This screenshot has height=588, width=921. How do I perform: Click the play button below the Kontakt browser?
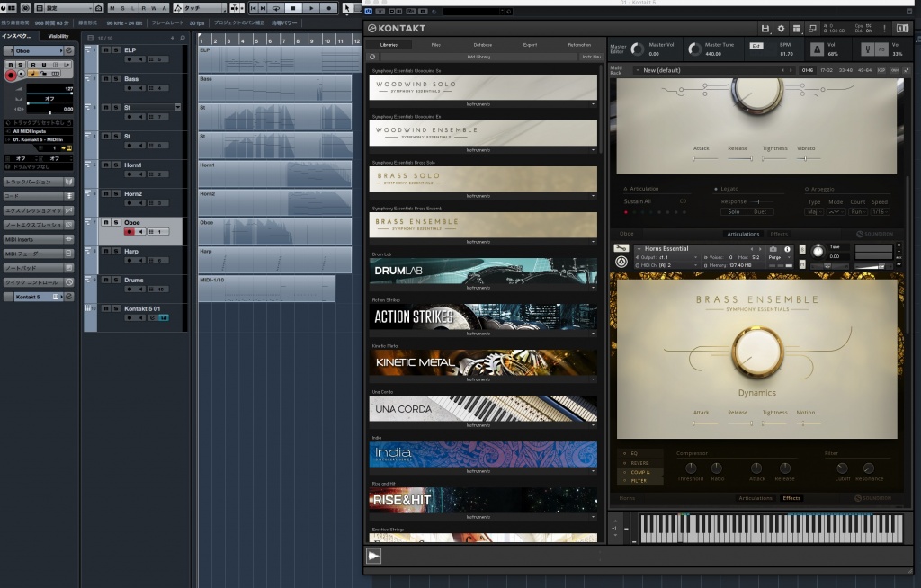pos(373,556)
